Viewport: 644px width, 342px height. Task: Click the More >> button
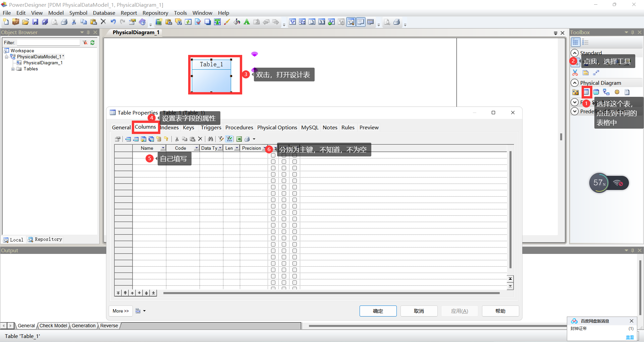[120, 311]
